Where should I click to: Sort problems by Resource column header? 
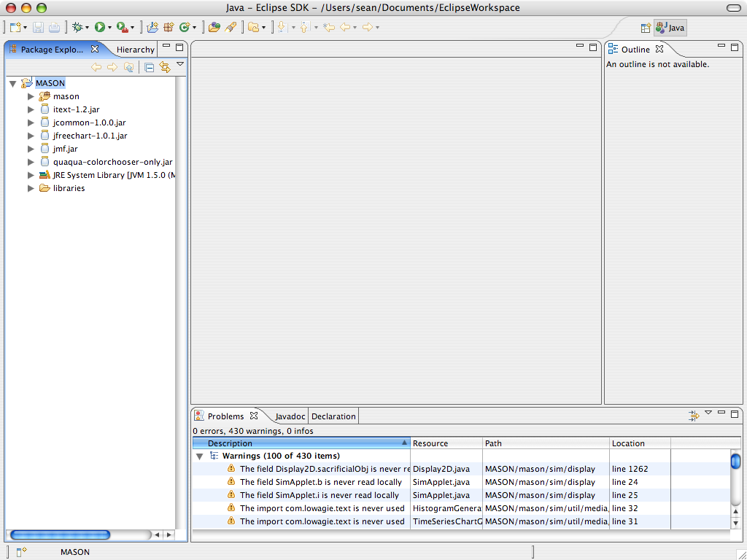click(446, 443)
